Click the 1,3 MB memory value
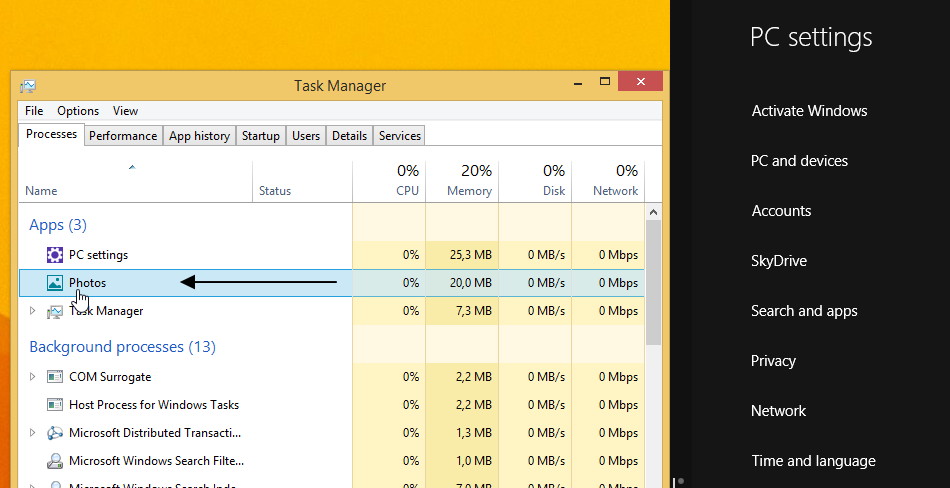The image size is (950, 488). tap(473, 433)
